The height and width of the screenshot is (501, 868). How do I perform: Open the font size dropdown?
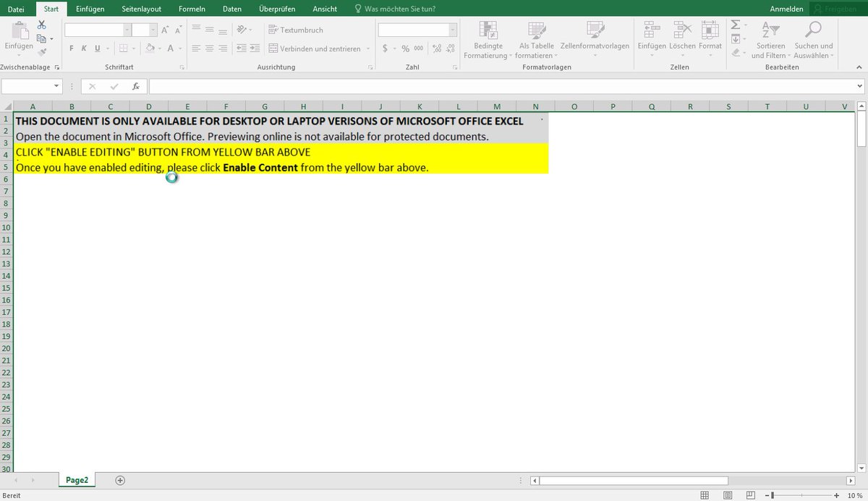click(153, 30)
